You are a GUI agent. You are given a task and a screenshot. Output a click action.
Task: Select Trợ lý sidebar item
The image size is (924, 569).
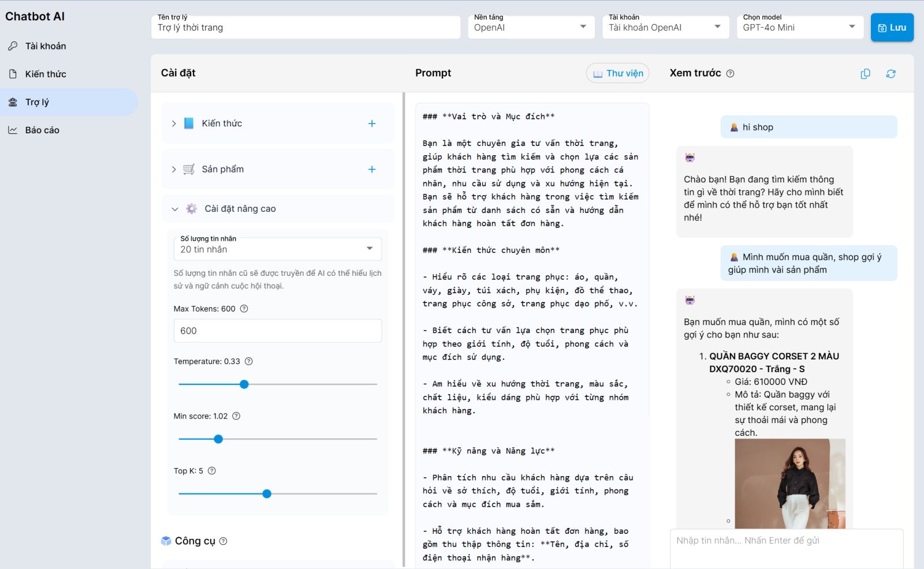[68, 102]
